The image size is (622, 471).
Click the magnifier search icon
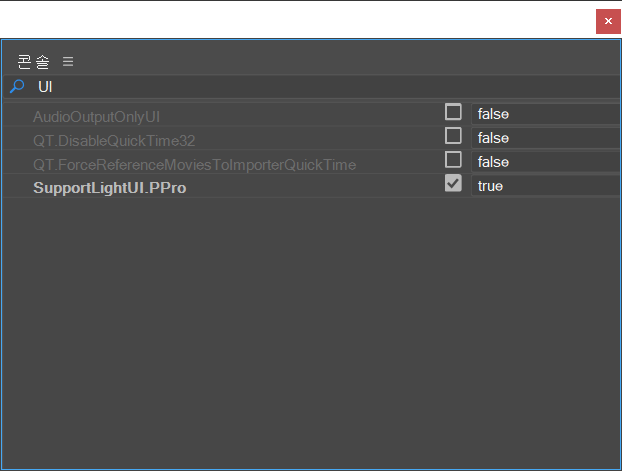coord(17,86)
